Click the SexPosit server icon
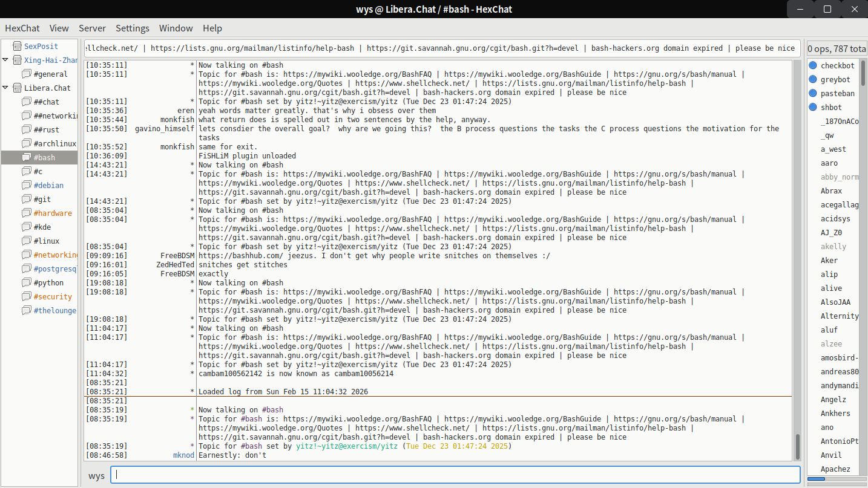868x488 pixels. [16, 46]
